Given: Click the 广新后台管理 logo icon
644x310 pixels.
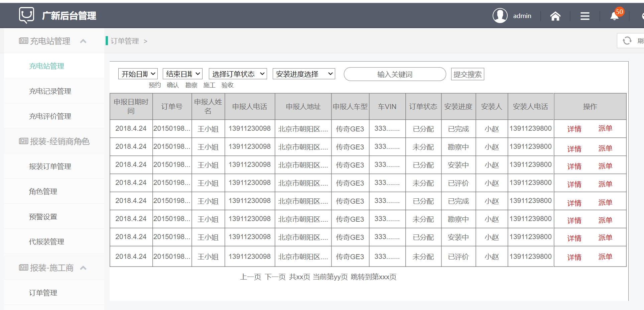Looking at the screenshot, I should pos(26,15).
